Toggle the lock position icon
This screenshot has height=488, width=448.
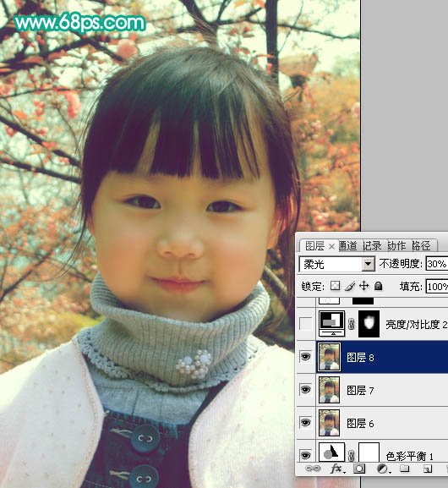coord(364,286)
